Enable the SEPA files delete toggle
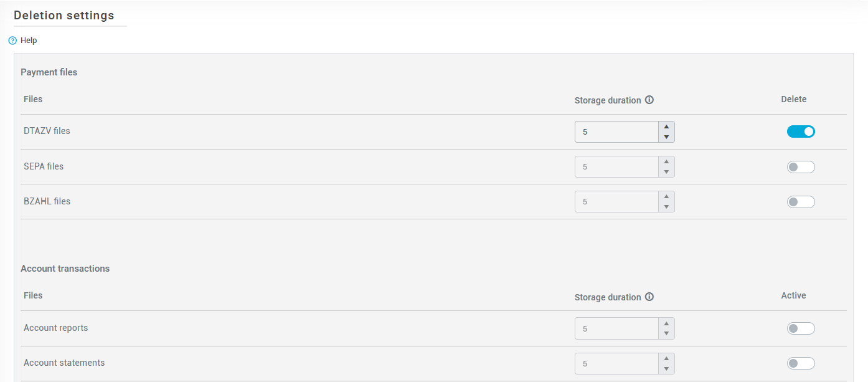Screen dimensions: 868x382 pyautogui.click(x=801, y=167)
